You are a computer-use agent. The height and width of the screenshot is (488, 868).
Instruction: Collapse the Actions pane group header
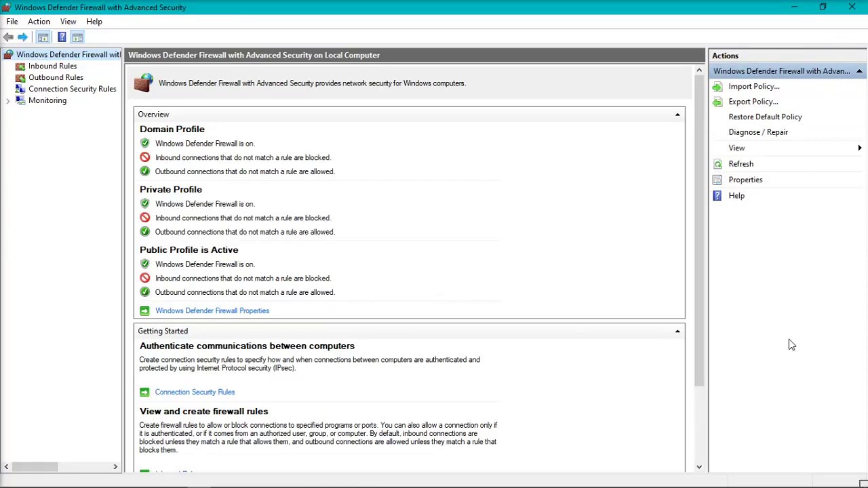pos(859,71)
